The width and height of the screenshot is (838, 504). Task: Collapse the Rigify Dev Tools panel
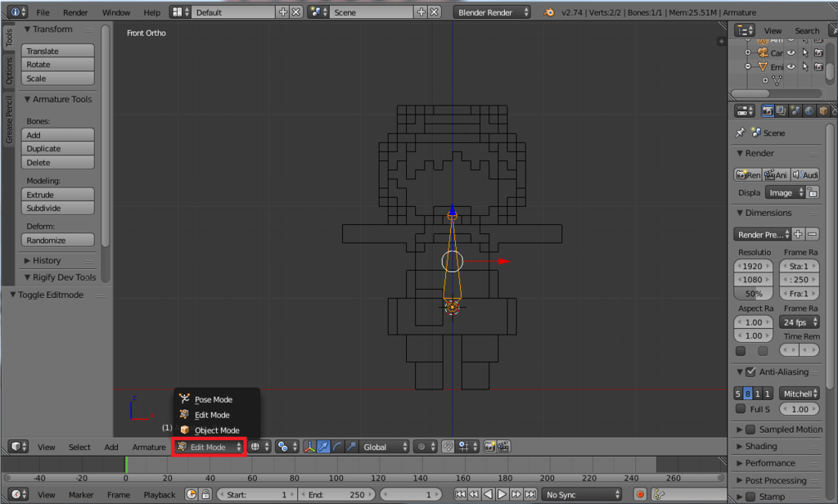point(59,277)
